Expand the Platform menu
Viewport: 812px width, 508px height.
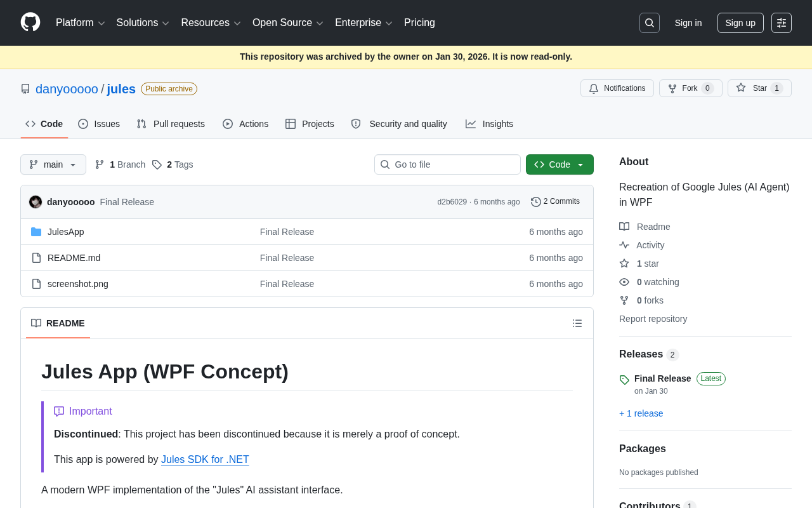[81, 23]
